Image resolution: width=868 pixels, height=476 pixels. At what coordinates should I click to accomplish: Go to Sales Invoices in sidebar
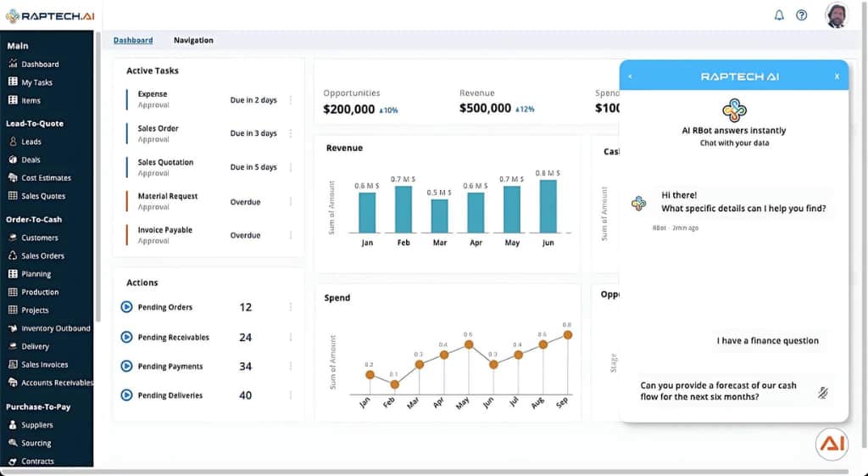44,365
